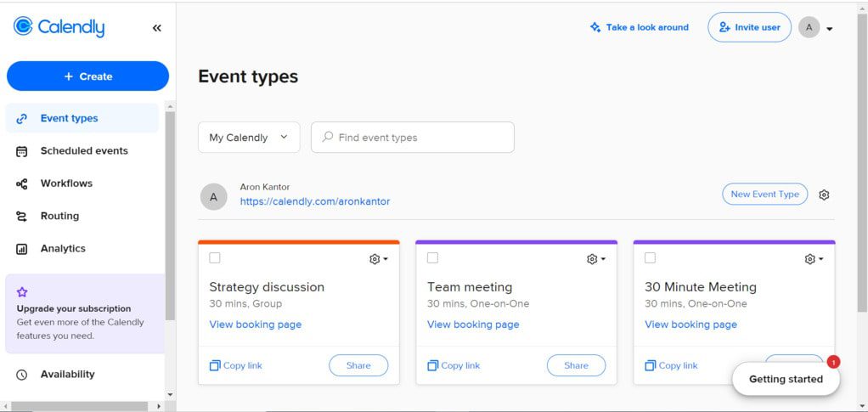Open user settings gear beside New Event Type
The width and height of the screenshot is (868, 412).
pyautogui.click(x=824, y=195)
